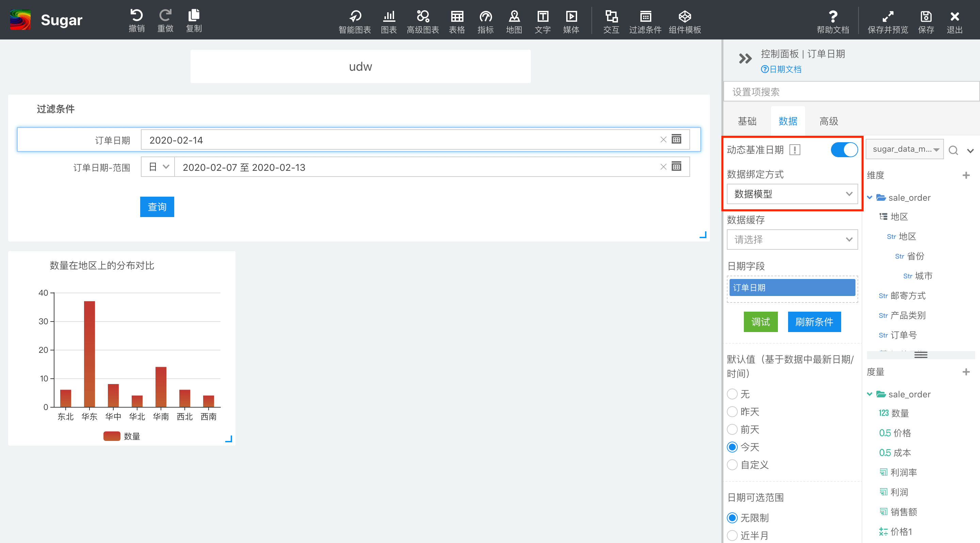Open the 数据绑定方式 数据模型 dropdown
Screen dimensions: 980x543
(x=792, y=194)
